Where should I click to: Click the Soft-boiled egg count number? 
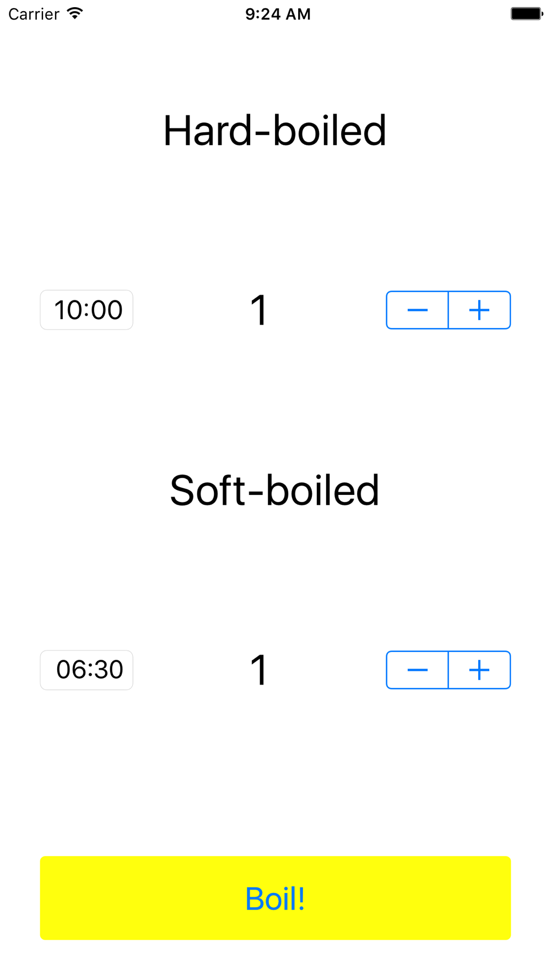point(259,670)
